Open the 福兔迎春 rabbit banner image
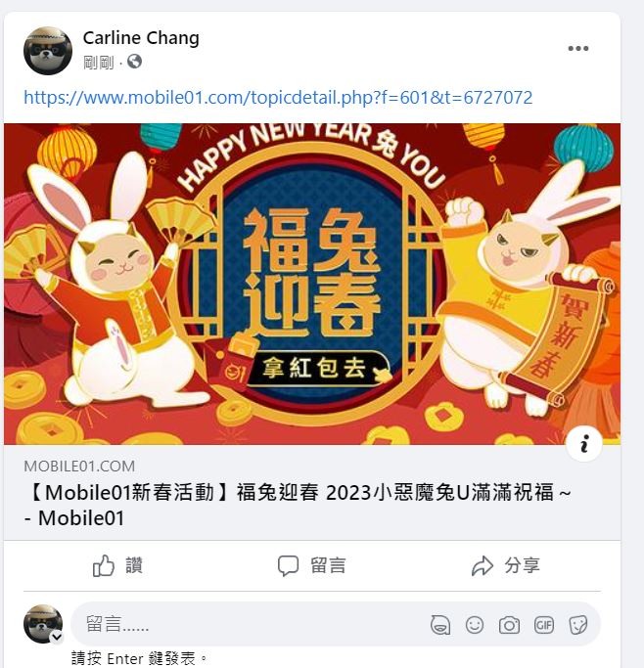 coord(312,285)
